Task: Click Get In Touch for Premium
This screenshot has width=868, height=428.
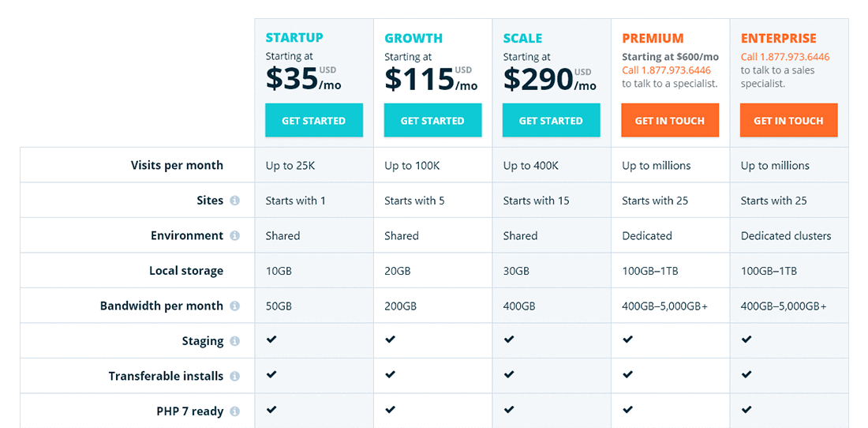Action: click(x=670, y=120)
